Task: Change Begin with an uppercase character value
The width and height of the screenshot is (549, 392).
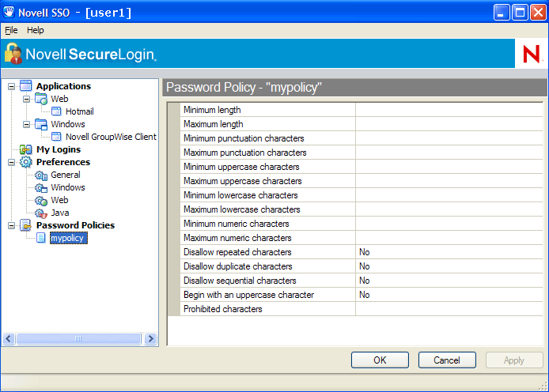Action: [449, 295]
